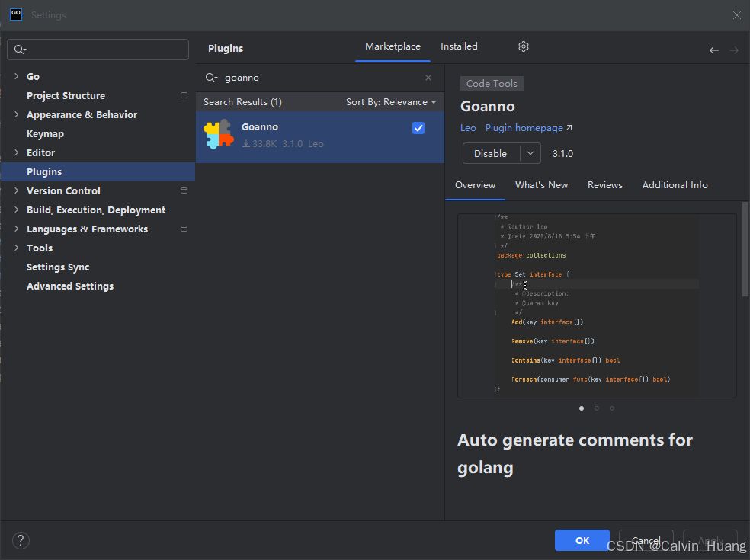This screenshot has height=560, width=750.
Task: Expand the Go settings tree node
Action: 16,76
